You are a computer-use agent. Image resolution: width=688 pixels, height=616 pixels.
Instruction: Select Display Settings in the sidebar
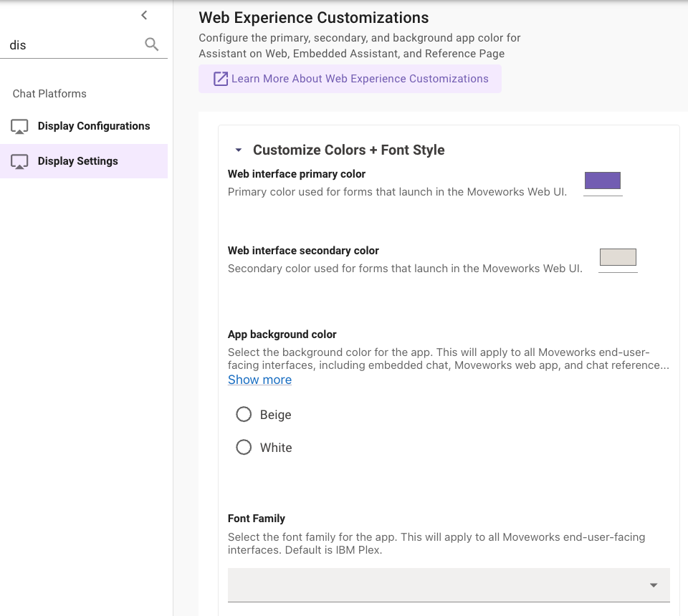(x=78, y=161)
